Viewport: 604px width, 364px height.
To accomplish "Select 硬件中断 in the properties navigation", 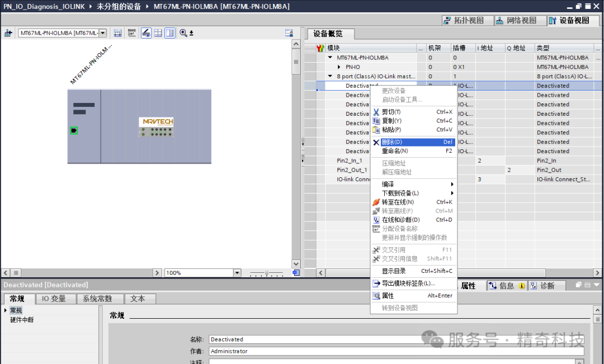I will [x=22, y=320].
